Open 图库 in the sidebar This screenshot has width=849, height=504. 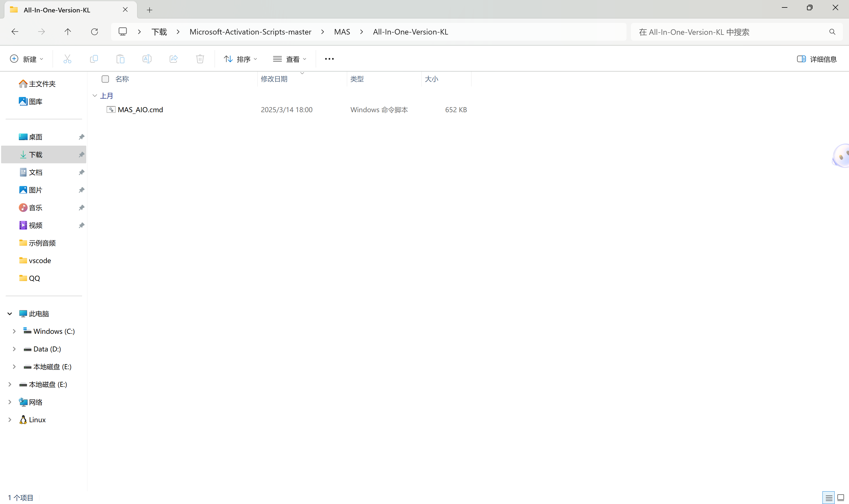pos(31,101)
